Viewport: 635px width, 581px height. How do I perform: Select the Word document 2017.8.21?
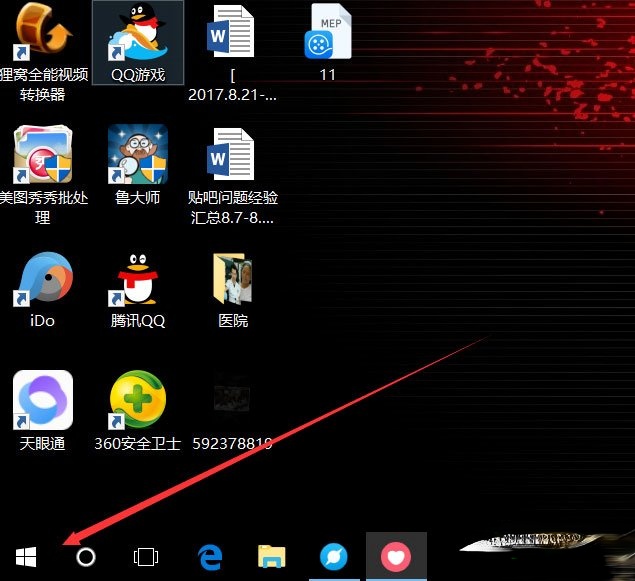point(232,33)
